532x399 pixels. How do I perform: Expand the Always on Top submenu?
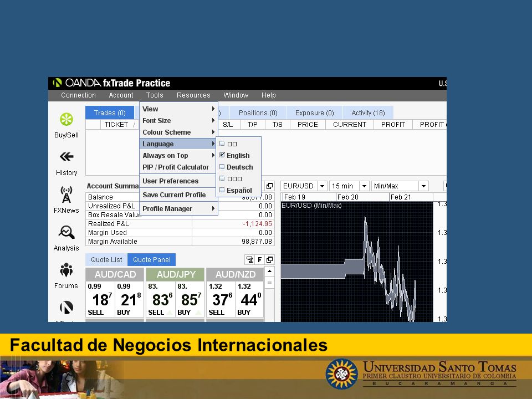(x=178, y=155)
